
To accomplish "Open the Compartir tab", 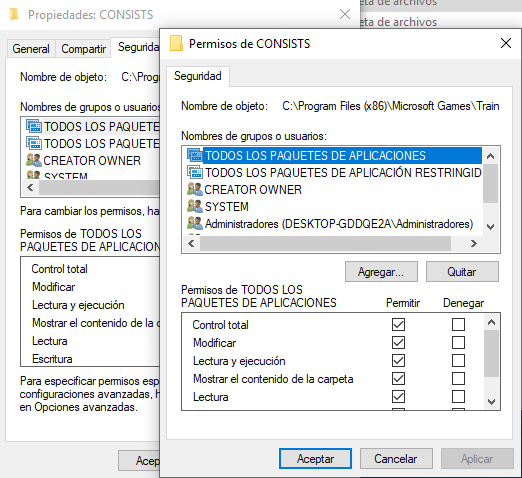I will (x=83, y=49).
